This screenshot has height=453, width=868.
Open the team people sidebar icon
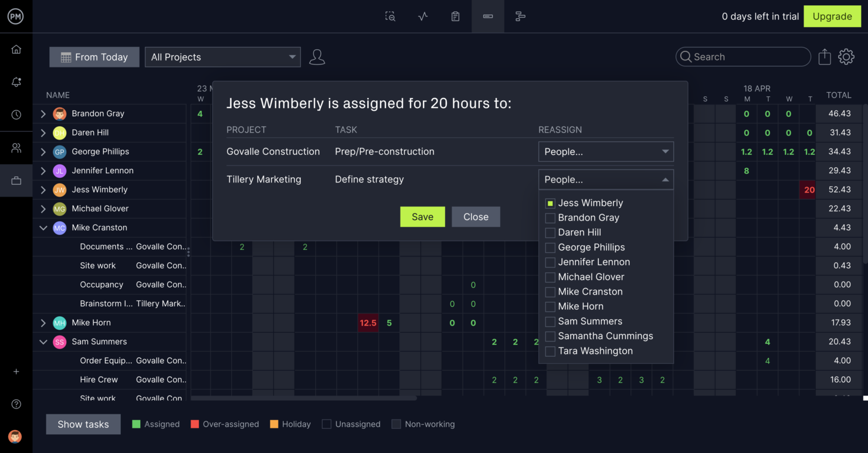click(x=16, y=148)
